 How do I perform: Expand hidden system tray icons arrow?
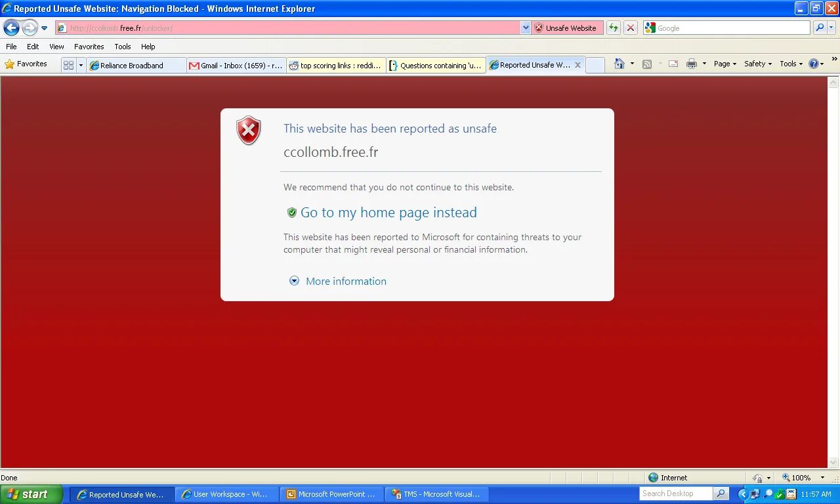(x=744, y=494)
